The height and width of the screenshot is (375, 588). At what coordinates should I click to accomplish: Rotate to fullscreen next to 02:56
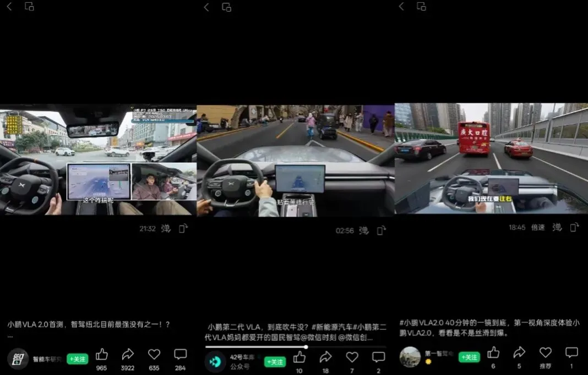coord(382,230)
